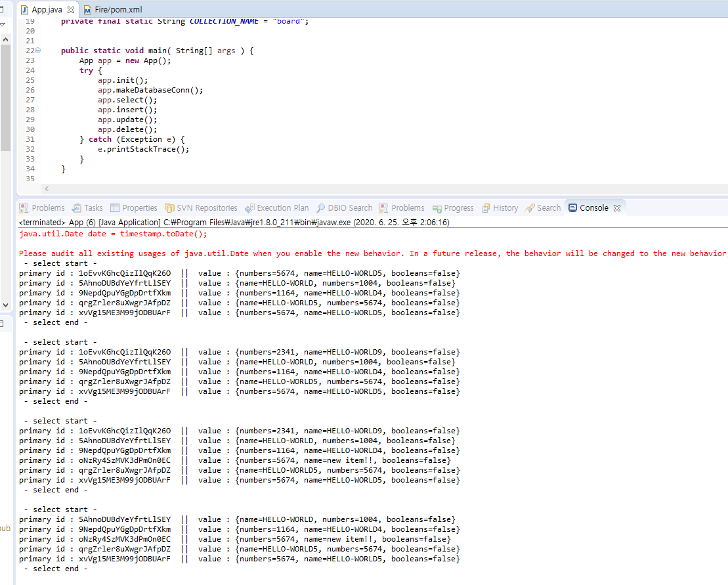The height and width of the screenshot is (585, 728).
Task: Open the Execution Plan view tab
Action: tap(277, 208)
